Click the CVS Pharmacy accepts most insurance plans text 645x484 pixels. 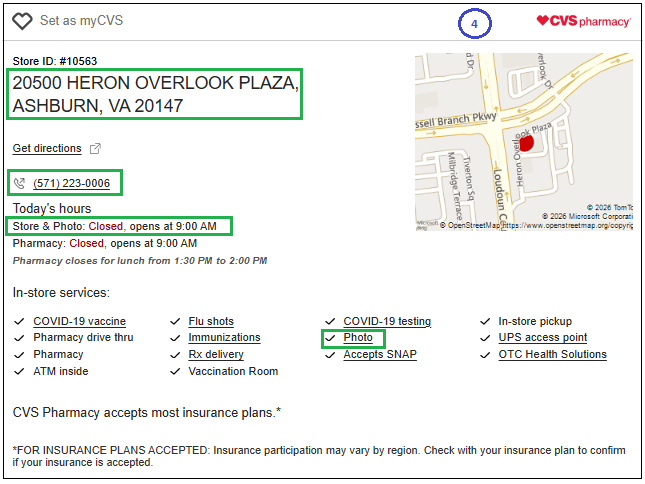click(x=147, y=412)
